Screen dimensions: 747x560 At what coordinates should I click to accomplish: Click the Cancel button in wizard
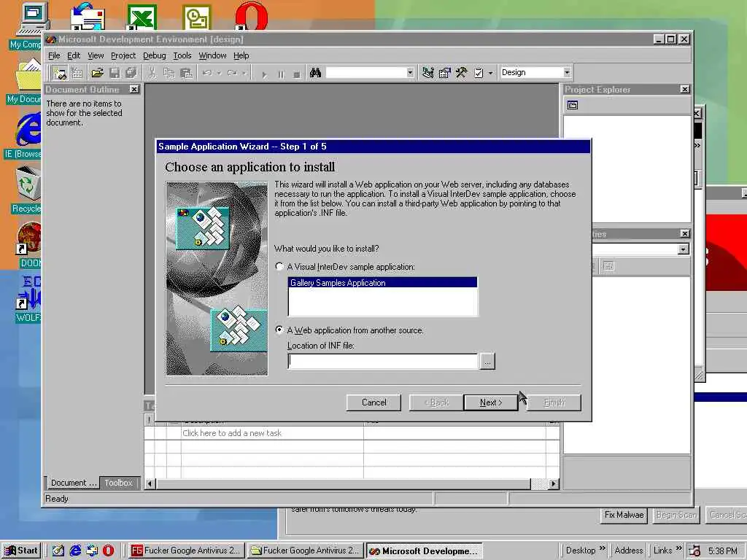tap(373, 402)
